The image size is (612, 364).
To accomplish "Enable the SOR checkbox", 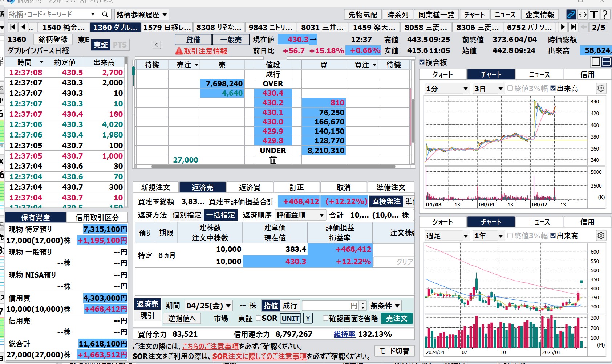I will 258,318.
